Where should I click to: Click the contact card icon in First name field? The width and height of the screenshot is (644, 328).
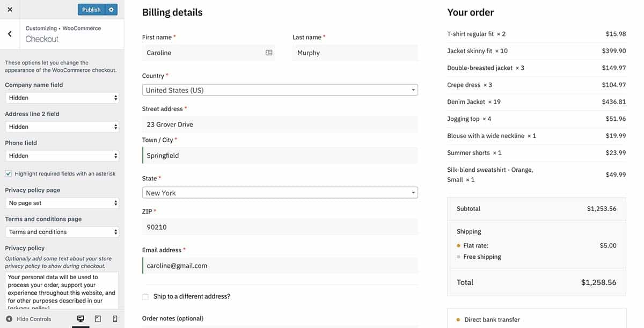[x=269, y=53]
